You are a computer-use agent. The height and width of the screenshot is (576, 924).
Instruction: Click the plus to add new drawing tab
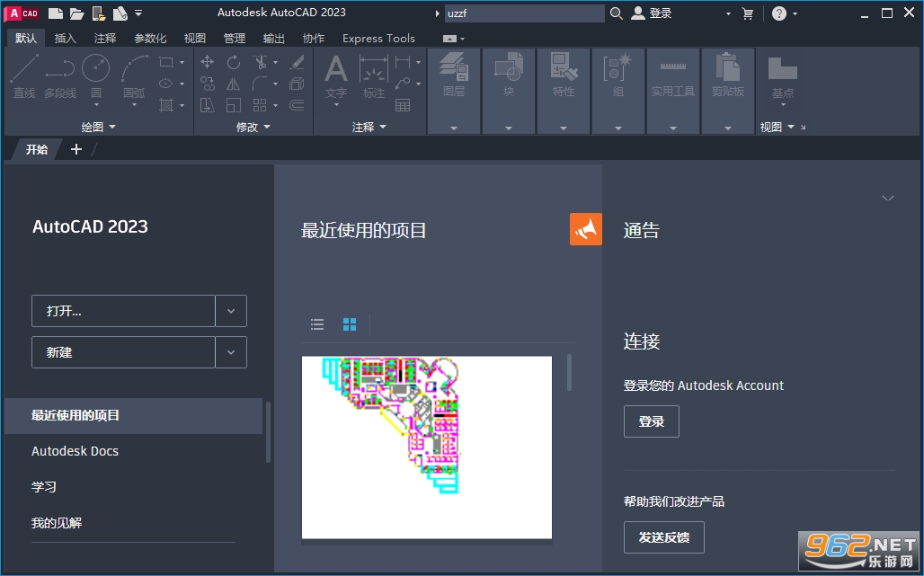pyautogui.click(x=76, y=149)
